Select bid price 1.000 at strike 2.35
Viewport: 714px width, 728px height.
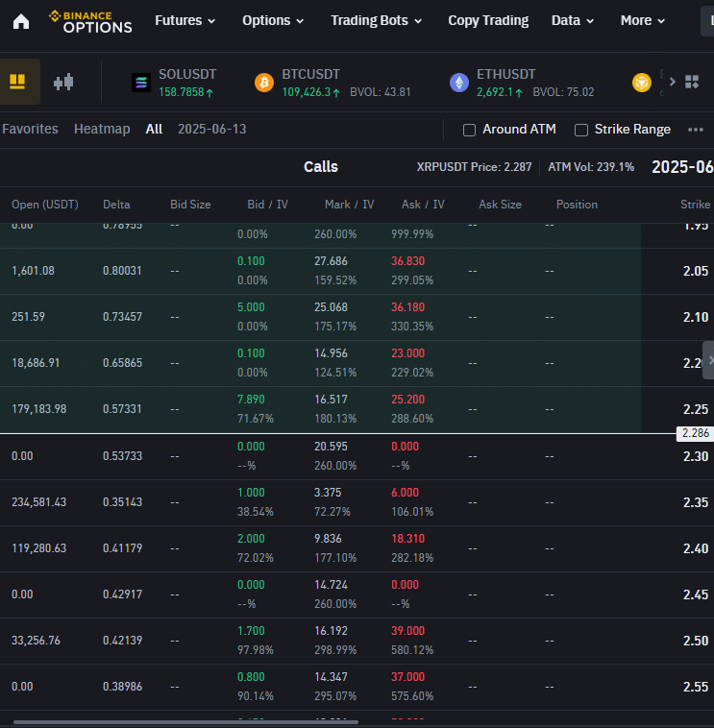click(x=251, y=493)
